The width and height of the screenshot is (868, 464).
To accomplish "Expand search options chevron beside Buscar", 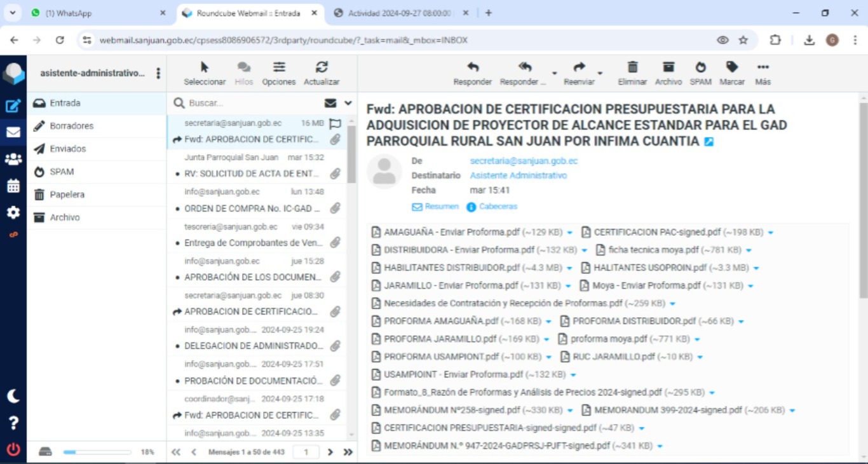I will 348,103.
